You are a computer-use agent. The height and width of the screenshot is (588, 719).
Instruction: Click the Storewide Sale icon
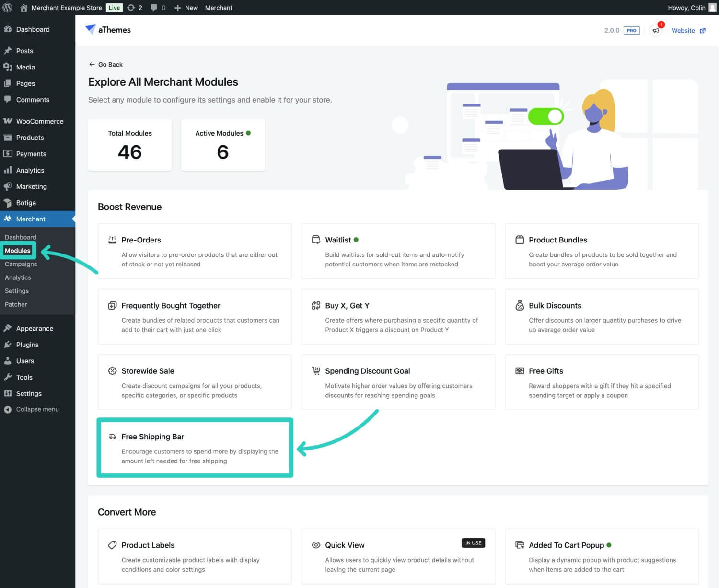112,371
